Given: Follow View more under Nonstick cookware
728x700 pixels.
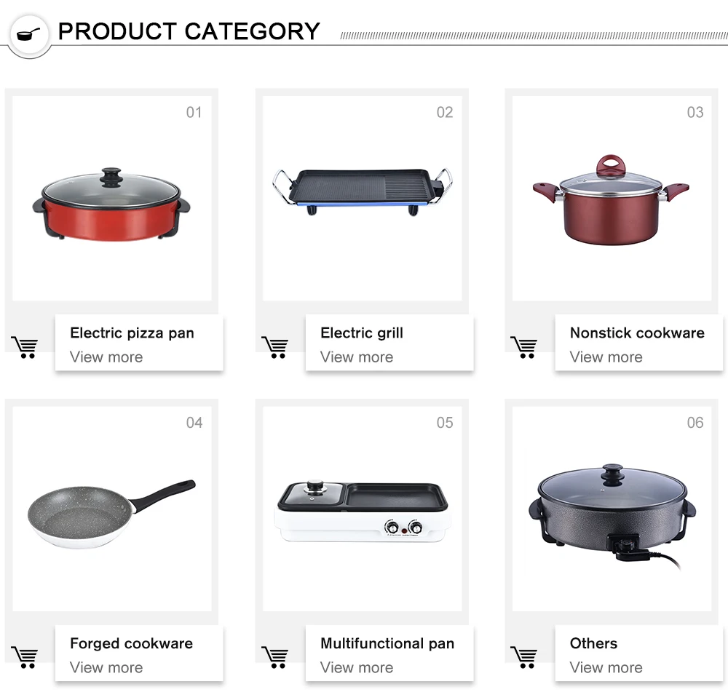Looking at the screenshot, I should pos(606,357).
